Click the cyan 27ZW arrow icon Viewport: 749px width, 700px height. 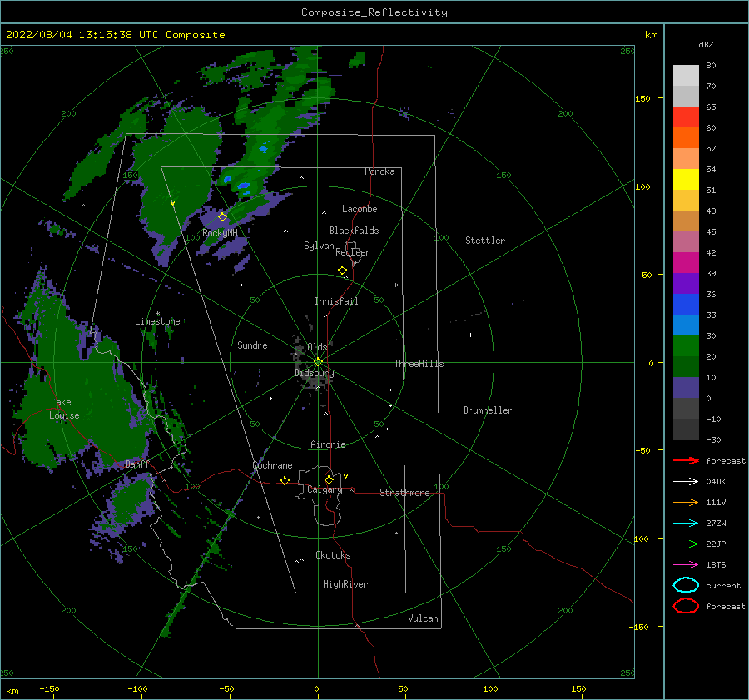coord(686,524)
